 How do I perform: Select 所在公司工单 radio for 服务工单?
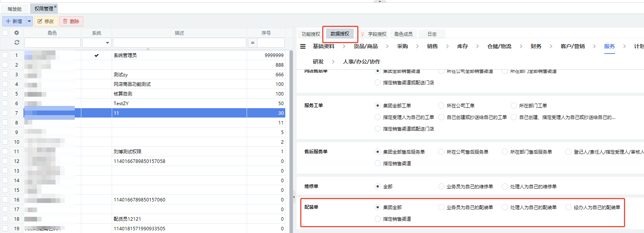441,106
